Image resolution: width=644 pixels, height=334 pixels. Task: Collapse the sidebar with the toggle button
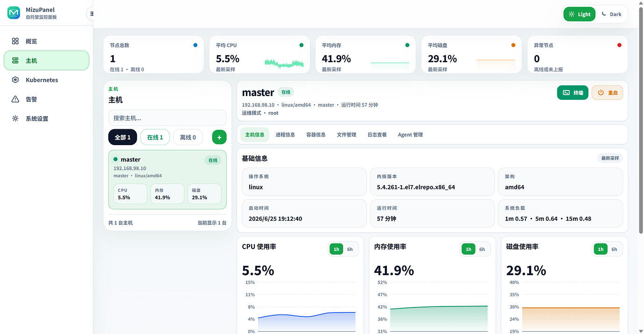click(91, 14)
